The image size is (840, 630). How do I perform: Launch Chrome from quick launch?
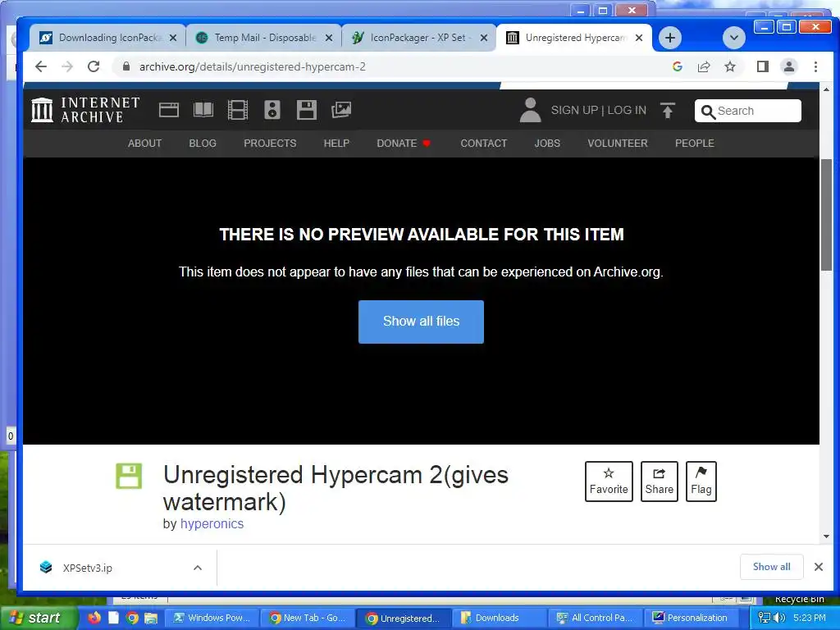tap(132, 618)
